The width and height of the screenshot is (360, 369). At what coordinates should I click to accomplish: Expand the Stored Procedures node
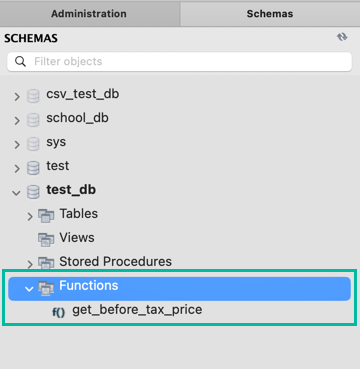pos(30,264)
